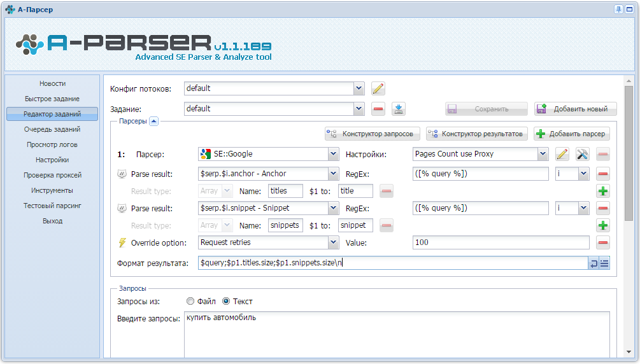Open Очередь заданий
The height and width of the screenshot is (364, 640).
52,129
